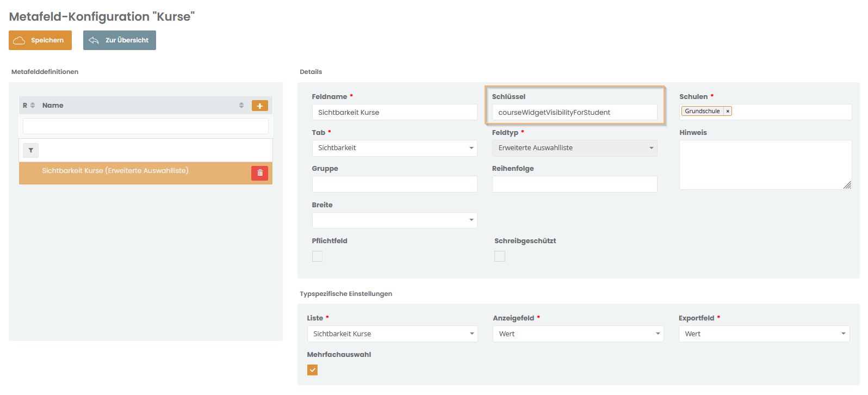Open the Feldtyp dropdown
The height and width of the screenshot is (395, 868).
coord(575,148)
